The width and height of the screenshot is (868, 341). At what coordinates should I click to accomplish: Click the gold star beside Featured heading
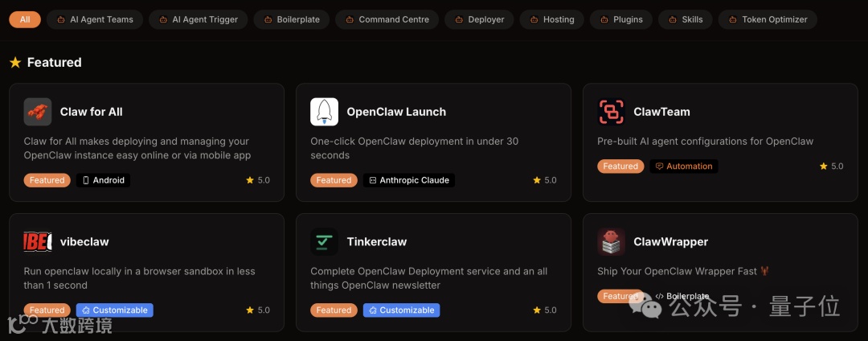click(15, 63)
